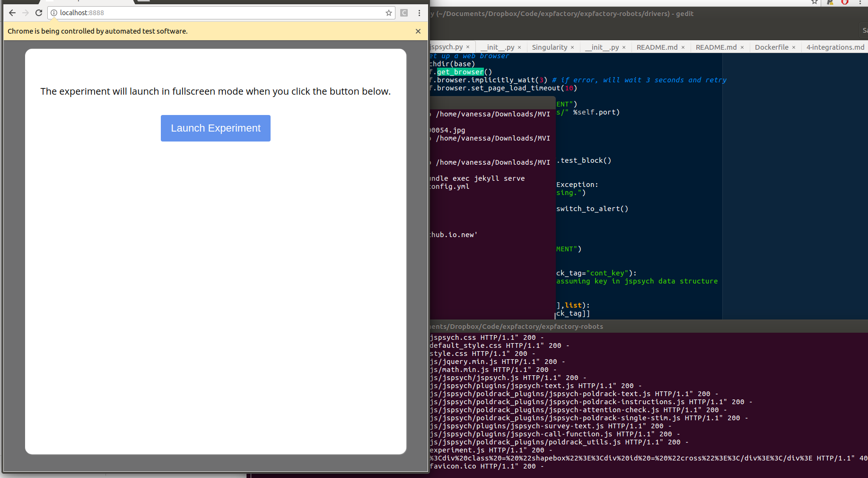Image resolution: width=868 pixels, height=478 pixels.
Task: Click the 'poldrack_utils.js' log line
Action: [x=560, y=442]
